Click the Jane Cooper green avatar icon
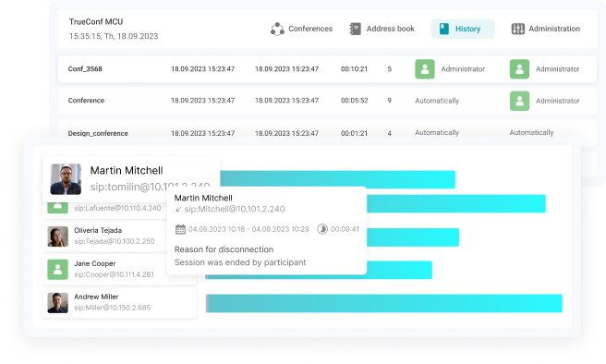 (57, 270)
